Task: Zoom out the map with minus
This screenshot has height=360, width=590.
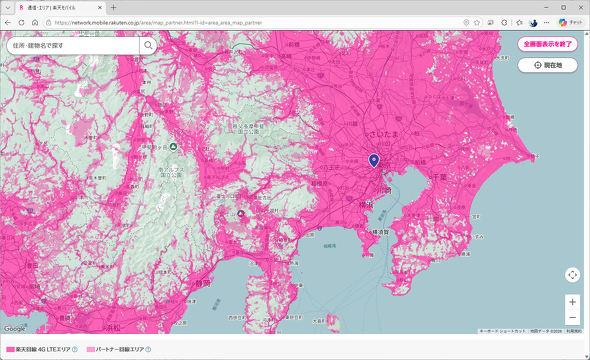Action: coord(572,317)
